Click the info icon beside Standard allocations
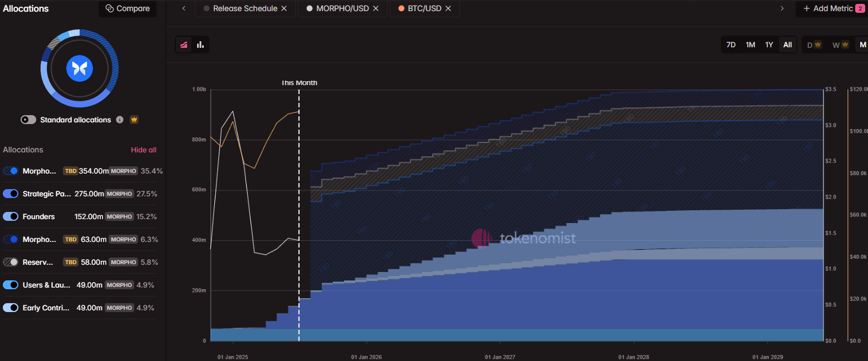 (120, 120)
